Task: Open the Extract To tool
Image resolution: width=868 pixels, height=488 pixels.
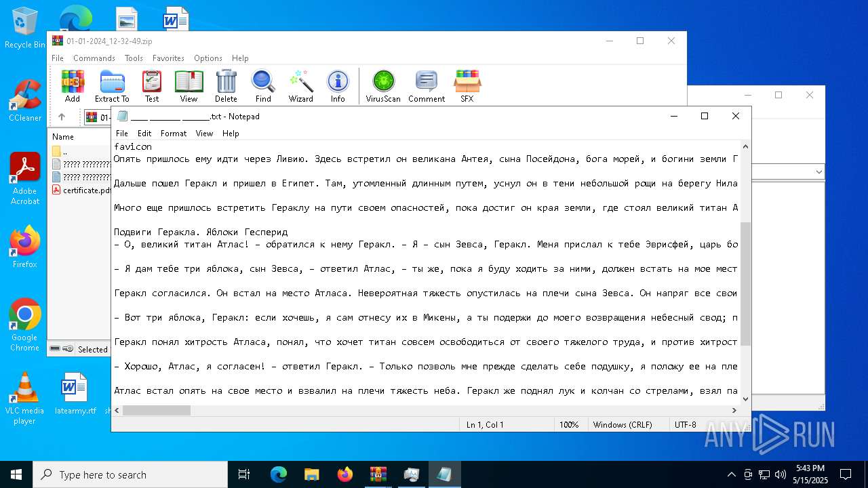Action: (112, 86)
